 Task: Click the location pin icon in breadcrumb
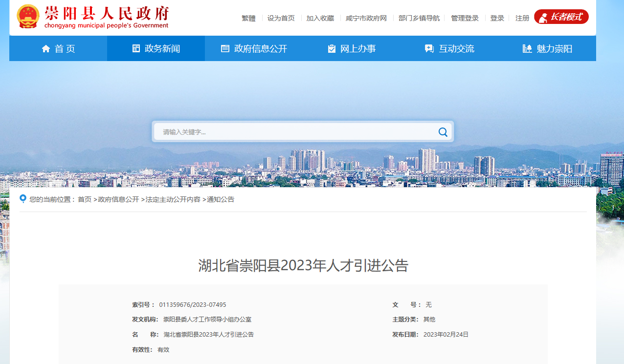click(22, 198)
